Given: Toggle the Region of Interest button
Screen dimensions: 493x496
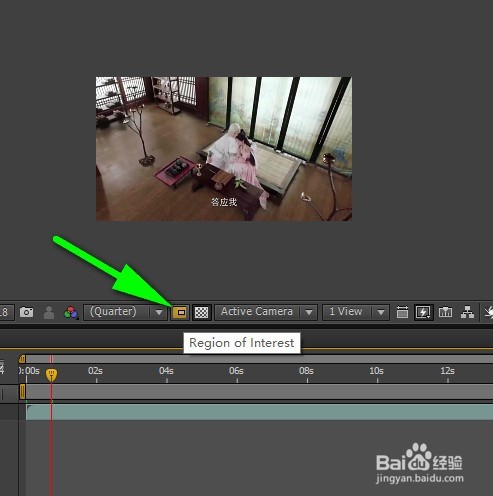Looking at the screenshot, I should [180, 313].
